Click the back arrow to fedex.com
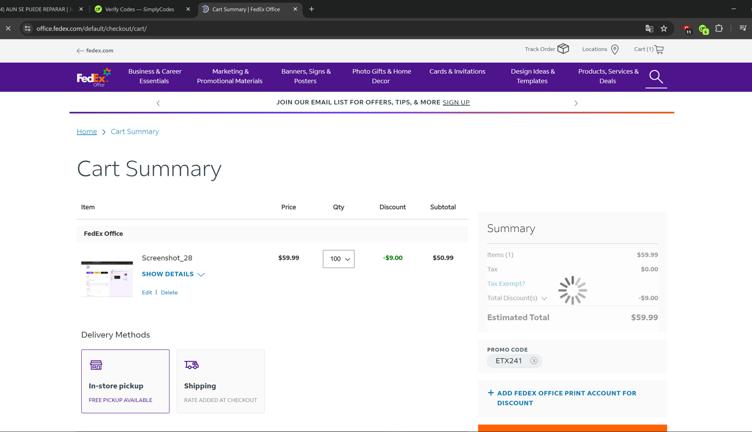752x432 pixels. click(80, 50)
